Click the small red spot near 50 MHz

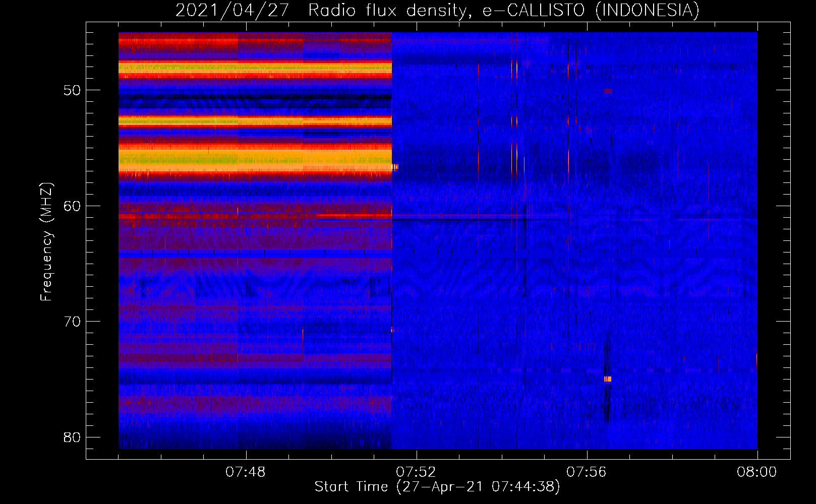click(x=608, y=91)
